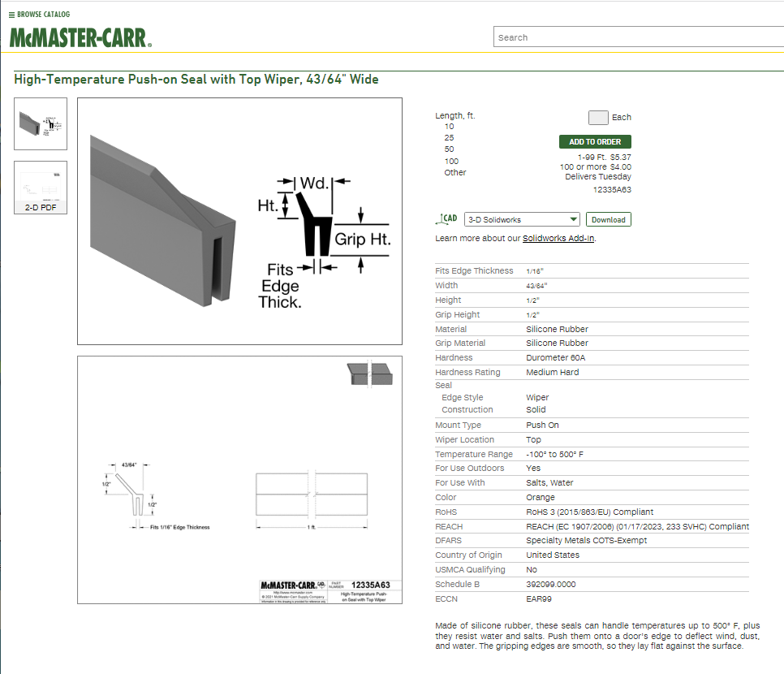
Task: Click the 'Medium Hard' hardness rating
Action: point(553,372)
